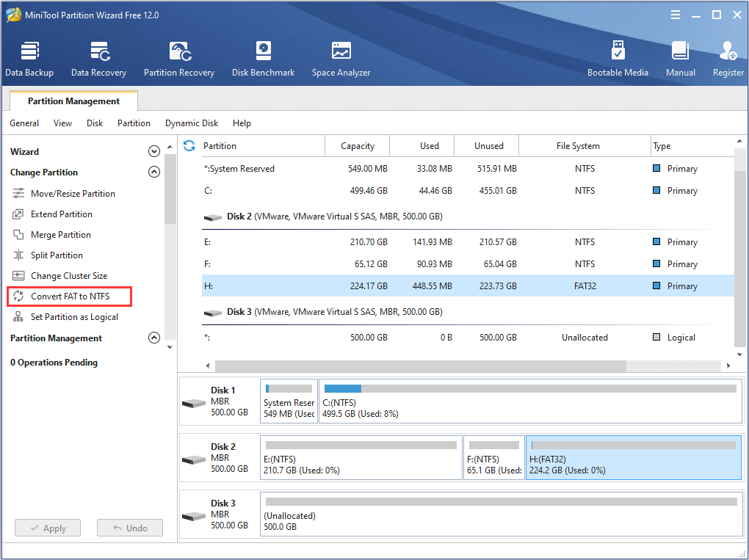Click the Disk 1 drive icon in disk map
Viewport: 749px width, 560px height.
[x=194, y=404]
